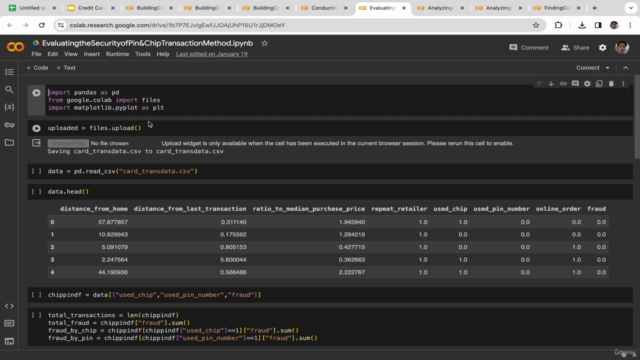The height and width of the screenshot is (360, 640).
Task: Open the Colab logo home link
Action: click(x=15, y=47)
